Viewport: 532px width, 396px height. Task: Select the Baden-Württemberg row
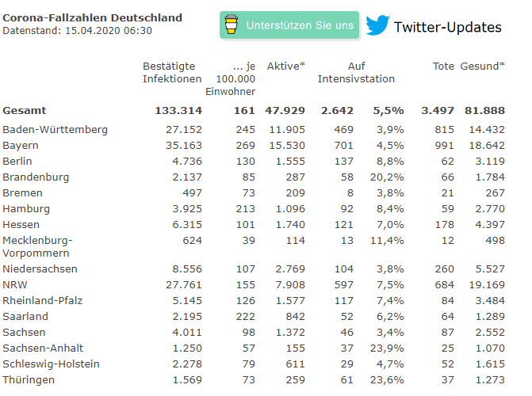254,130
